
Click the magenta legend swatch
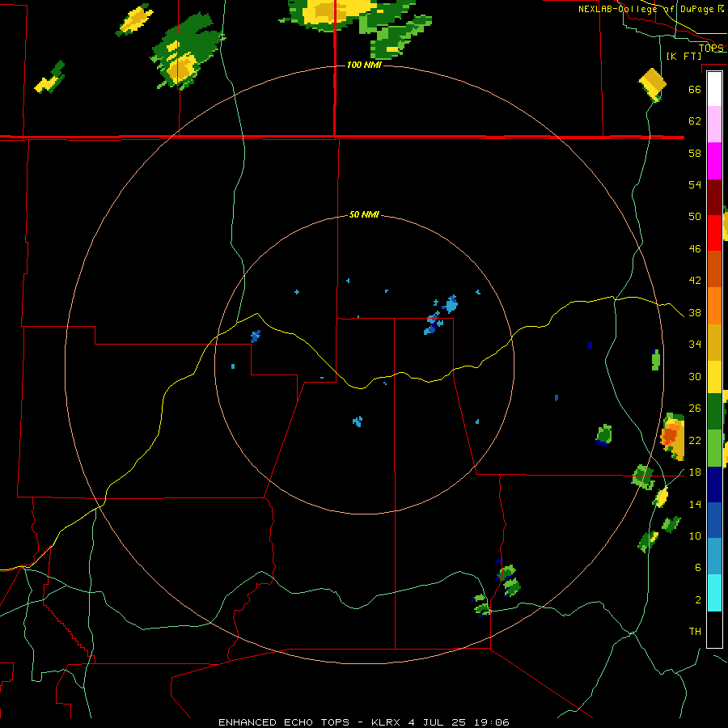click(x=714, y=161)
